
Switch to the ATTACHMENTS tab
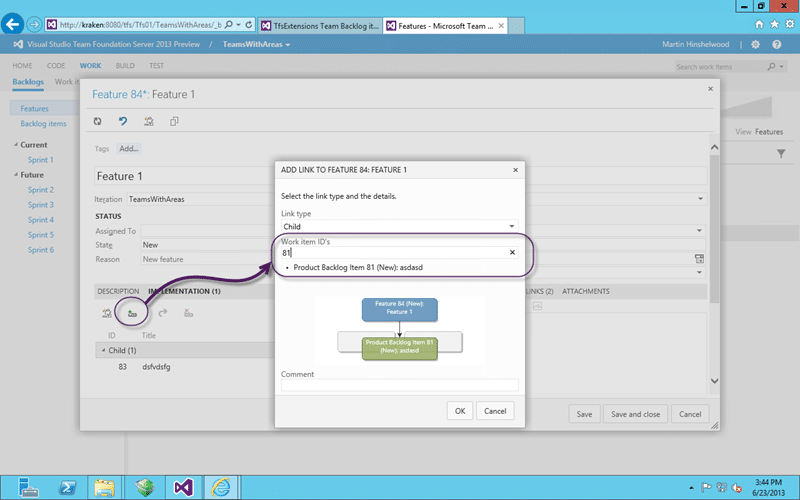586,291
